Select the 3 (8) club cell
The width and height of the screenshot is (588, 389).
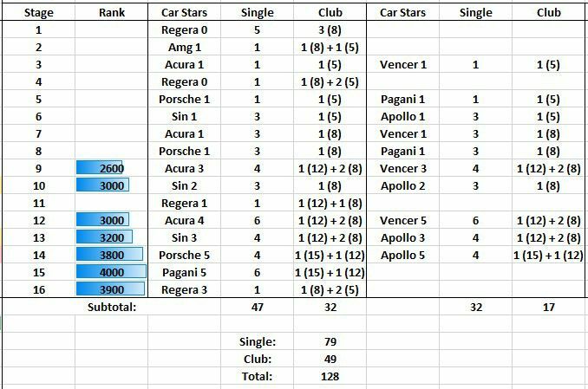(x=330, y=30)
